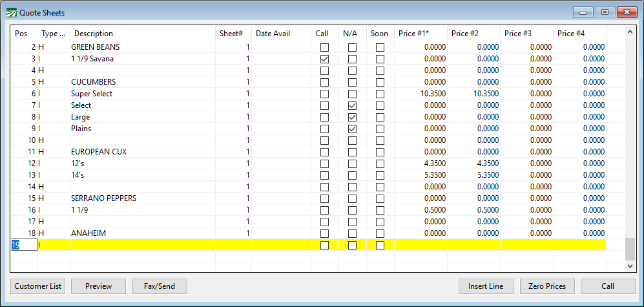Click the Customer List button
Screen dimensions: 644x307
point(38,286)
